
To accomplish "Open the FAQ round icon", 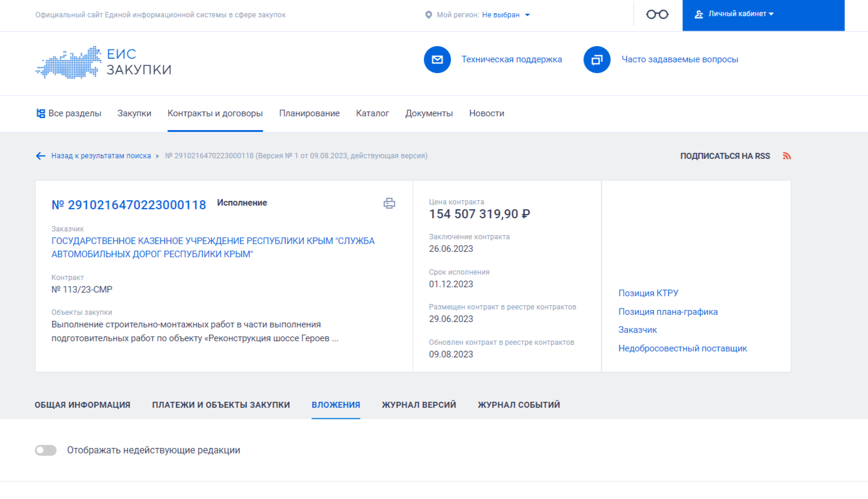I will 597,59.
